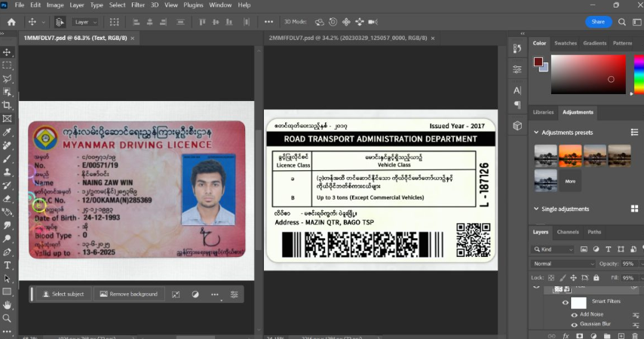644x339 pixels.
Task: Select the Eyedropper tool
Action: tap(7, 132)
